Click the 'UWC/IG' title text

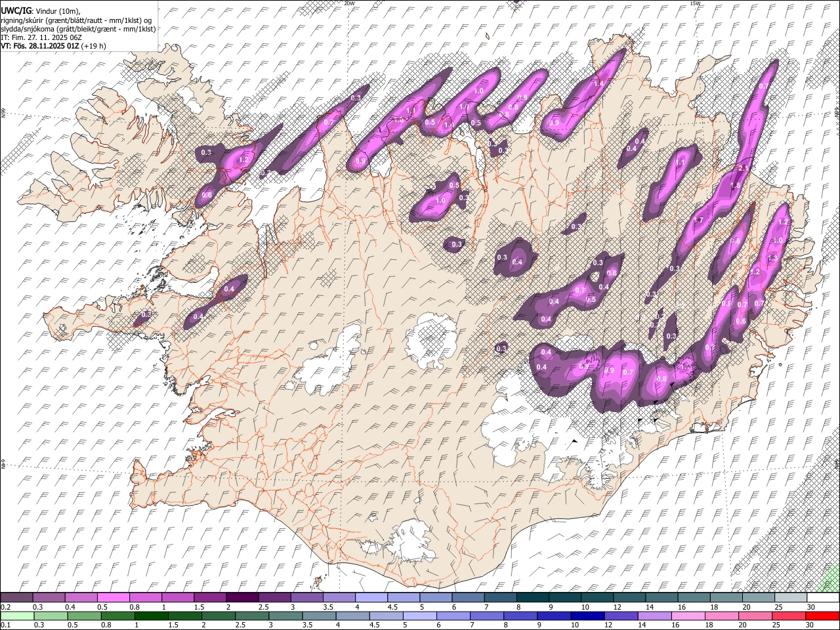pos(16,10)
